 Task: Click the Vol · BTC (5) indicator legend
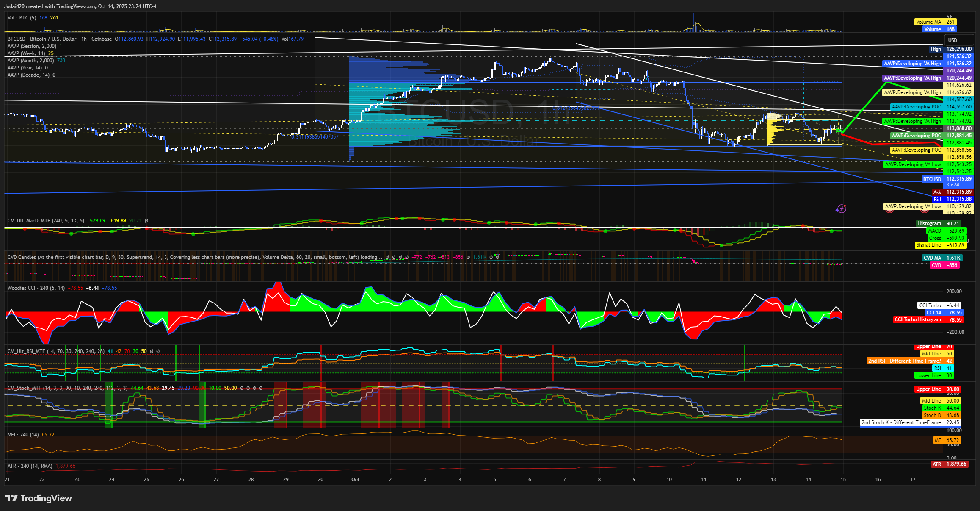click(x=22, y=18)
